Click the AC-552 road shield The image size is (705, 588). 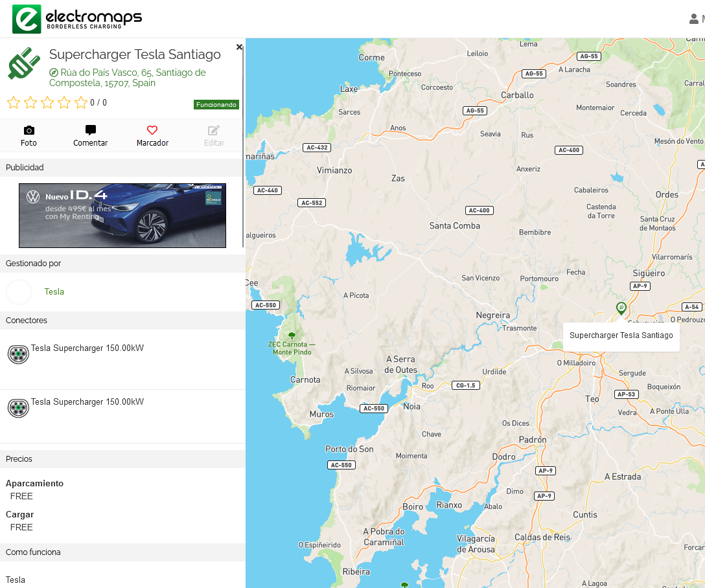click(x=312, y=203)
